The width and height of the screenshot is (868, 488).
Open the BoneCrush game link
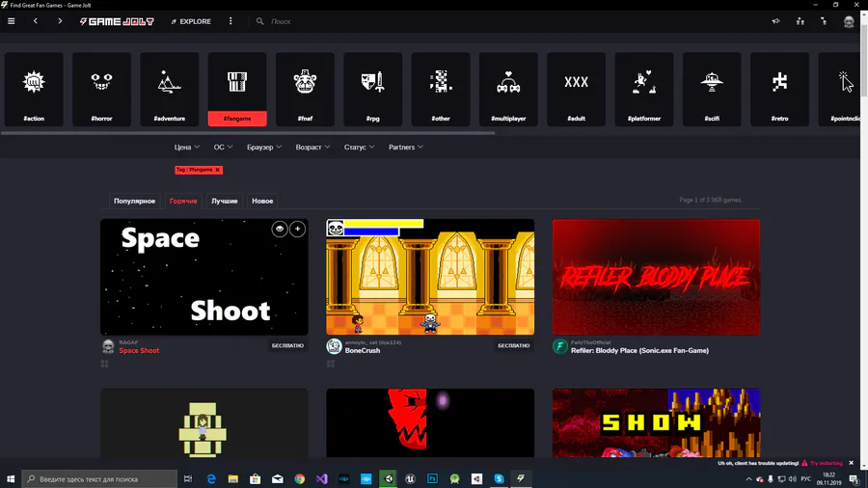(363, 350)
